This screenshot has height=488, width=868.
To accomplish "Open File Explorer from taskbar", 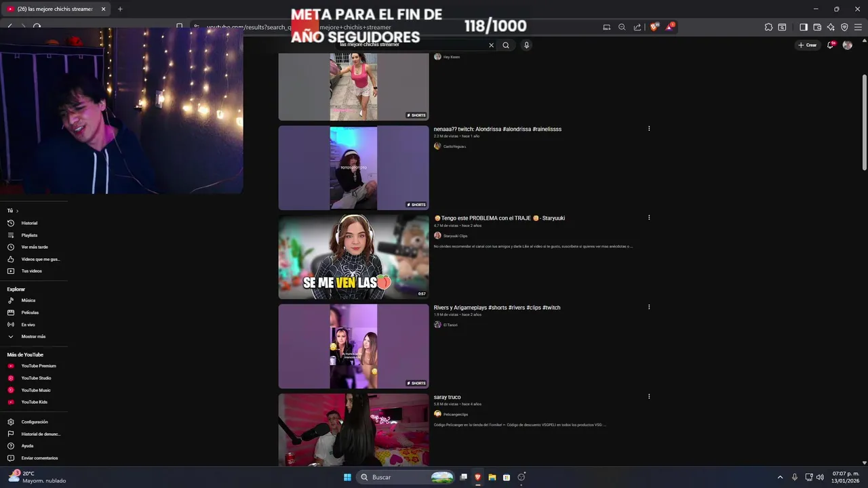I will tap(492, 477).
